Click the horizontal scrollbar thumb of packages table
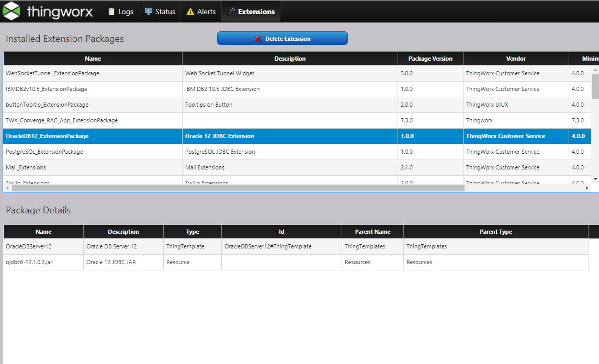The image size is (599, 364). point(238,188)
